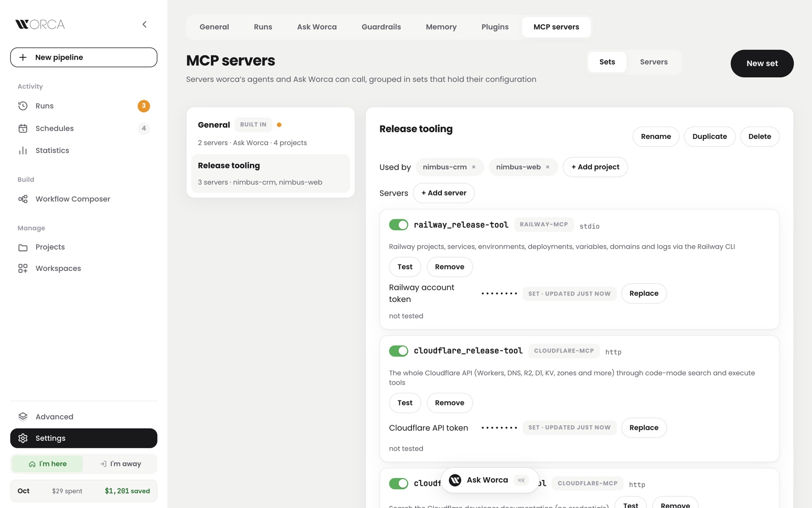
Task: Click the Statistics sidebar label
Action: (x=52, y=150)
